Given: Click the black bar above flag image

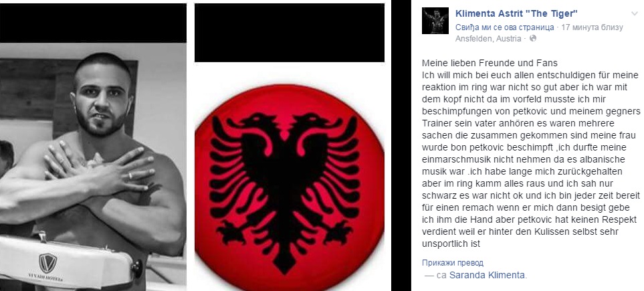Looking at the screenshot, I should tap(290, 33).
